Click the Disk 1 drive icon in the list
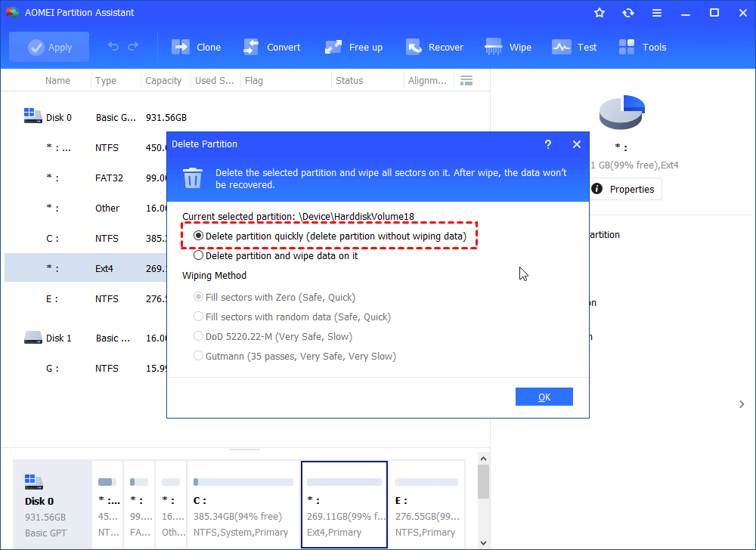 click(x=33, y=337)
